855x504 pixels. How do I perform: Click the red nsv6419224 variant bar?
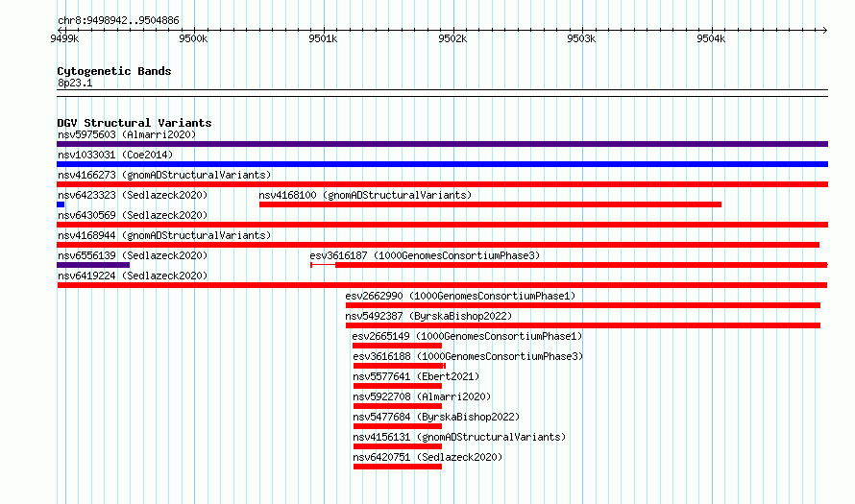pos(442,285)
